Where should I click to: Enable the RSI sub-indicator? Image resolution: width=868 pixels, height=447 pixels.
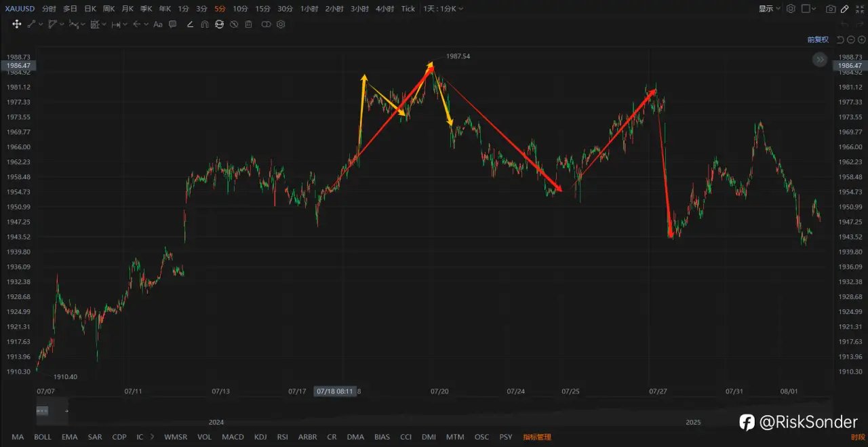(x=283, y=437)
